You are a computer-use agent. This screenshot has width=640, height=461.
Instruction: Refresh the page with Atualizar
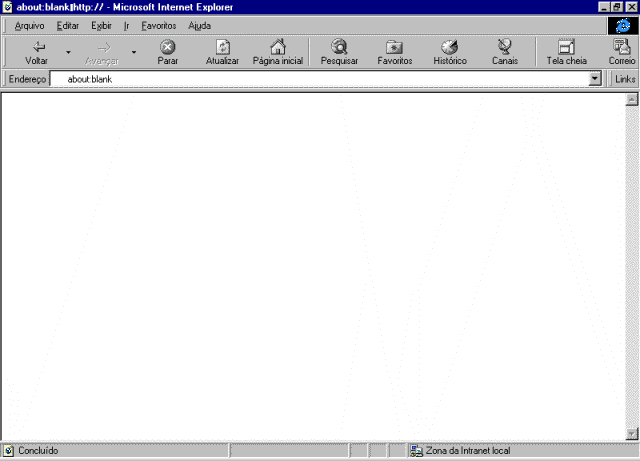pyautogui.click(x=222, y=52)
